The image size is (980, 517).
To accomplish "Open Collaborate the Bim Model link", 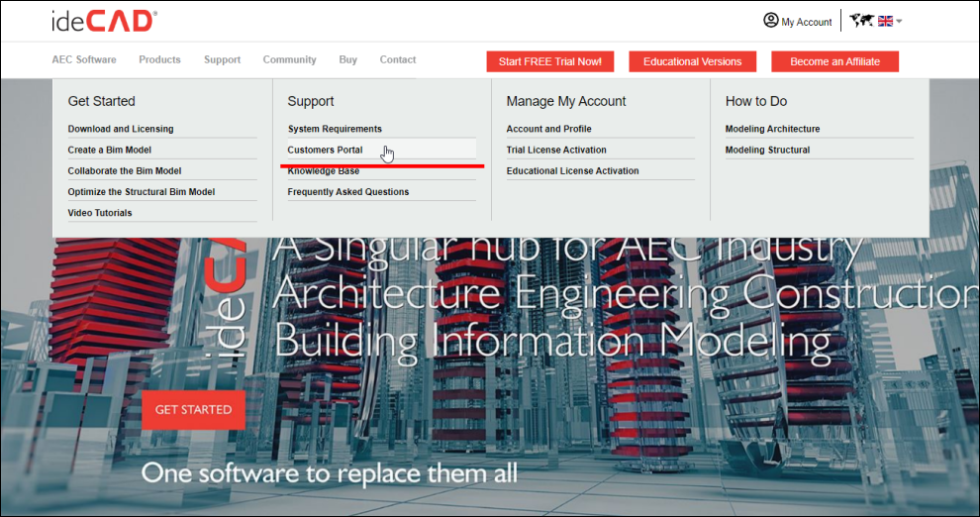I will (125, 170).
